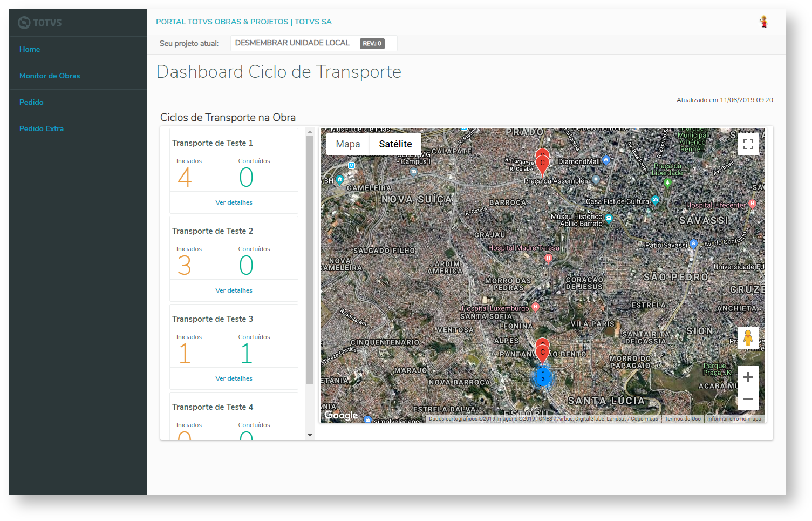
Task: Open Monitor de Obras in the sidebar
Action: [50, 76]
